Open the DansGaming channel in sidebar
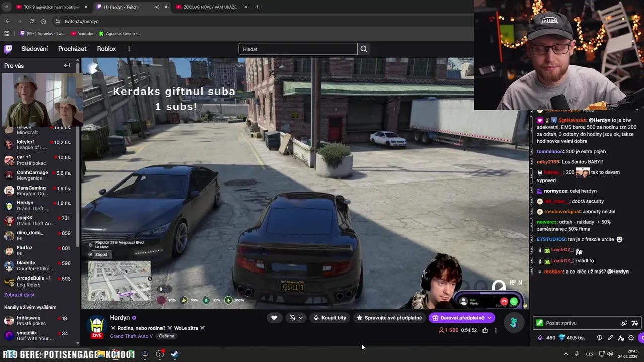The image size is (644, 362). (x=39, y=191)
